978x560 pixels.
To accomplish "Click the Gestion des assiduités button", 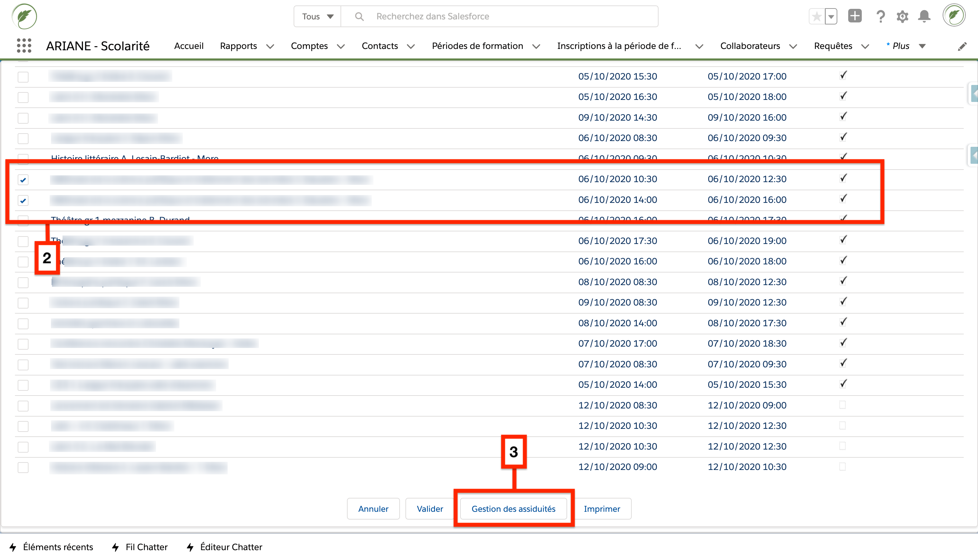I will tap(513, 509).
